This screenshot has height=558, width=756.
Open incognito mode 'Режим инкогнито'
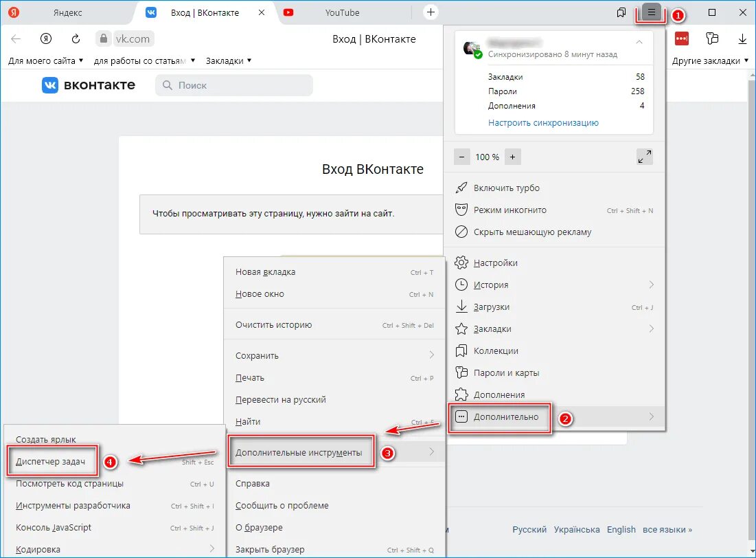[553, 210]
